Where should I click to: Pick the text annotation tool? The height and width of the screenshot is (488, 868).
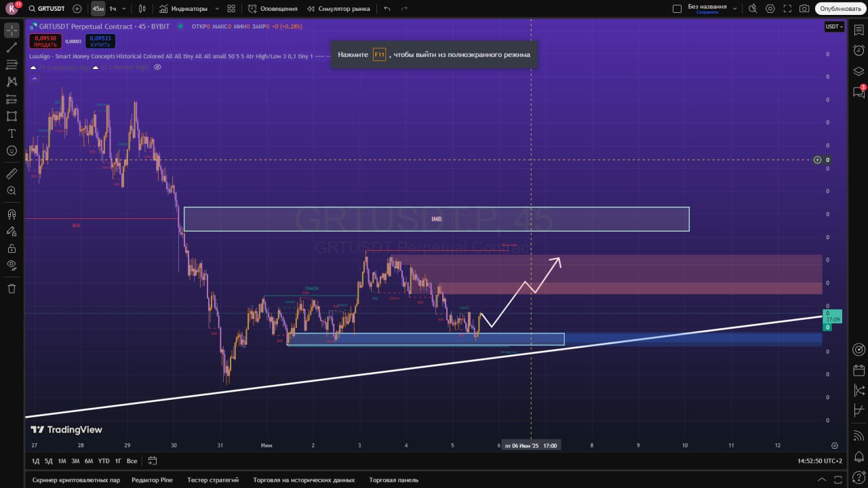[x=12, y=134]
